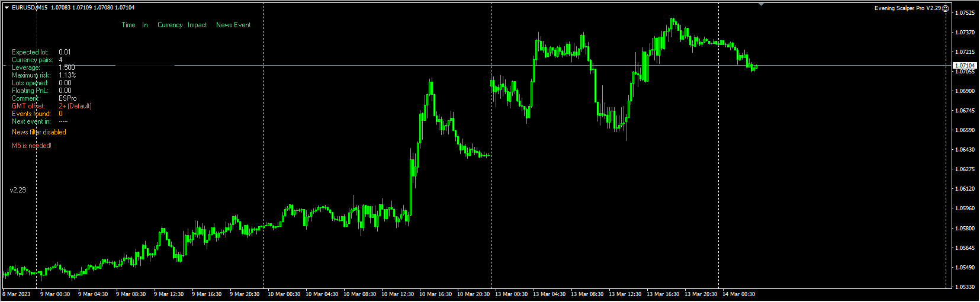980x302 pixels.
Task: Click the Leverage label
Action: click(26, 68)
